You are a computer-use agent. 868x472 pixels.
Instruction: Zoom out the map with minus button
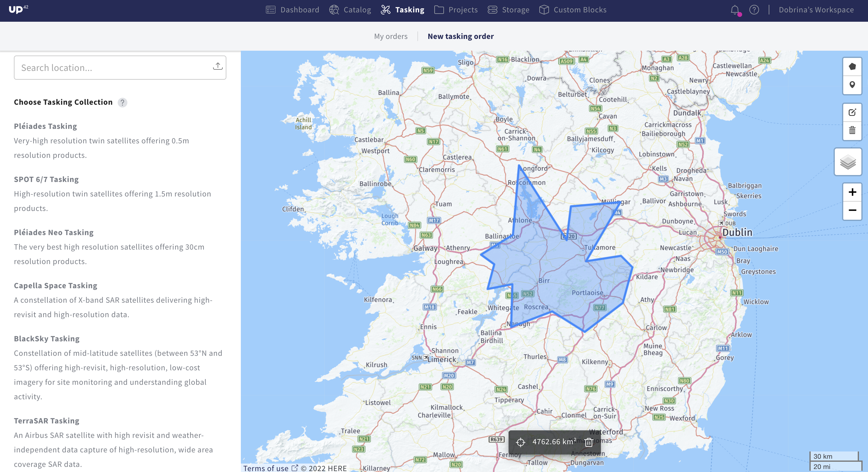[x=852, y=211]
